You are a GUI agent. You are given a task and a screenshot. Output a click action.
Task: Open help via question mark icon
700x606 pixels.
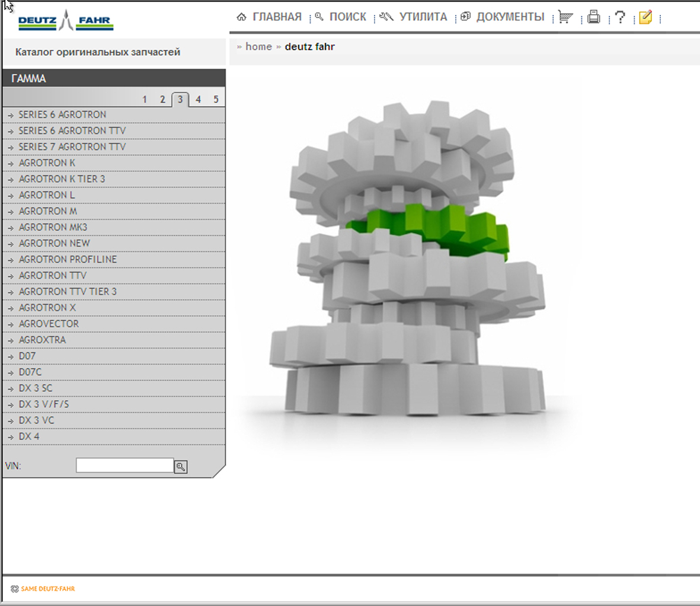[x=620, y=17]
